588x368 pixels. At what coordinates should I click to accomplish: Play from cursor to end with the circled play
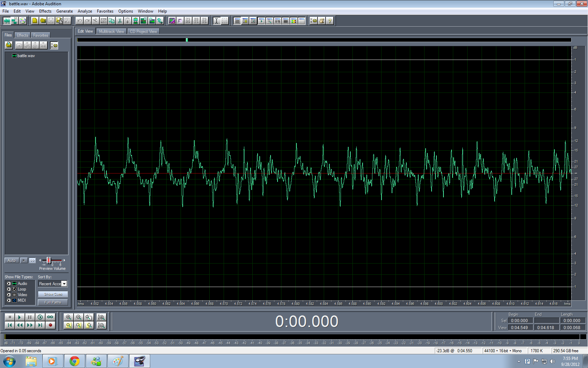click(40, 317)
